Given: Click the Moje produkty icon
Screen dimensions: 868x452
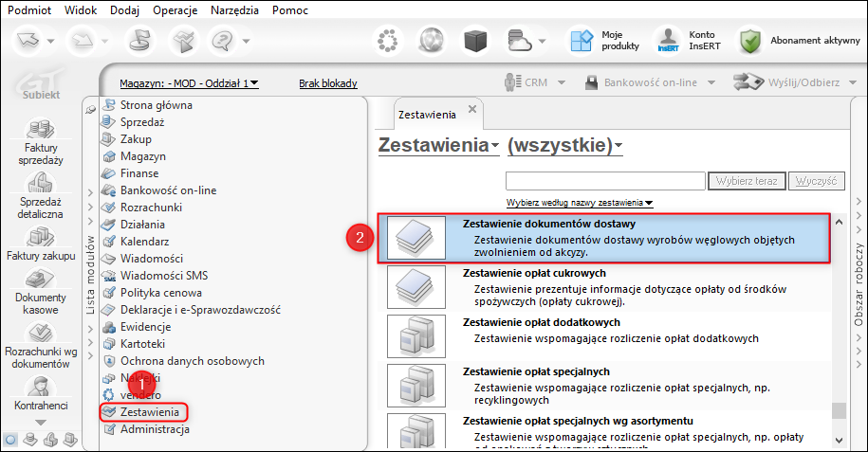Looking at the screenshot, I should [582, 41].
